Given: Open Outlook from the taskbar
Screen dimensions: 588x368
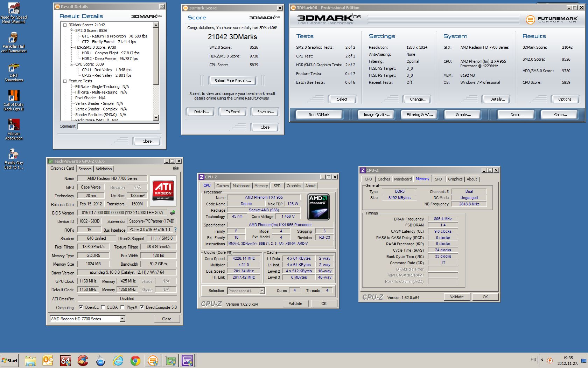Looking at the screenshot, I should (x=48, y=360).
